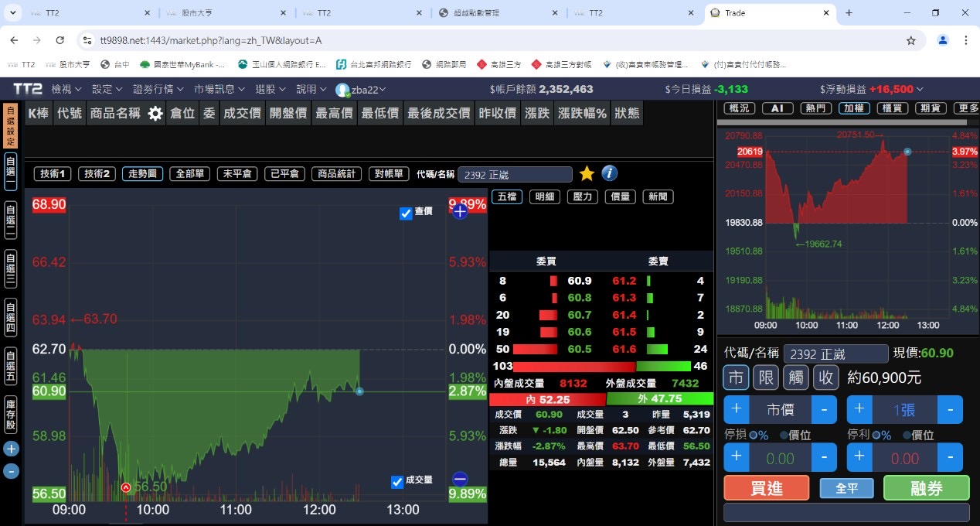
Task: Click the left sidebar blue minus button
Action: (x=11, y=470)
